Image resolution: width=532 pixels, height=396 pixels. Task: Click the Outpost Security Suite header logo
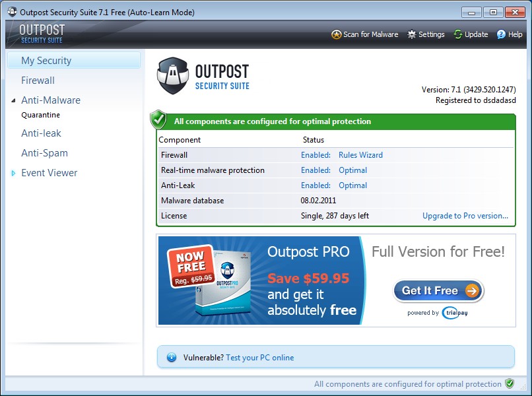pyautogui.click(x=42, y=34)
